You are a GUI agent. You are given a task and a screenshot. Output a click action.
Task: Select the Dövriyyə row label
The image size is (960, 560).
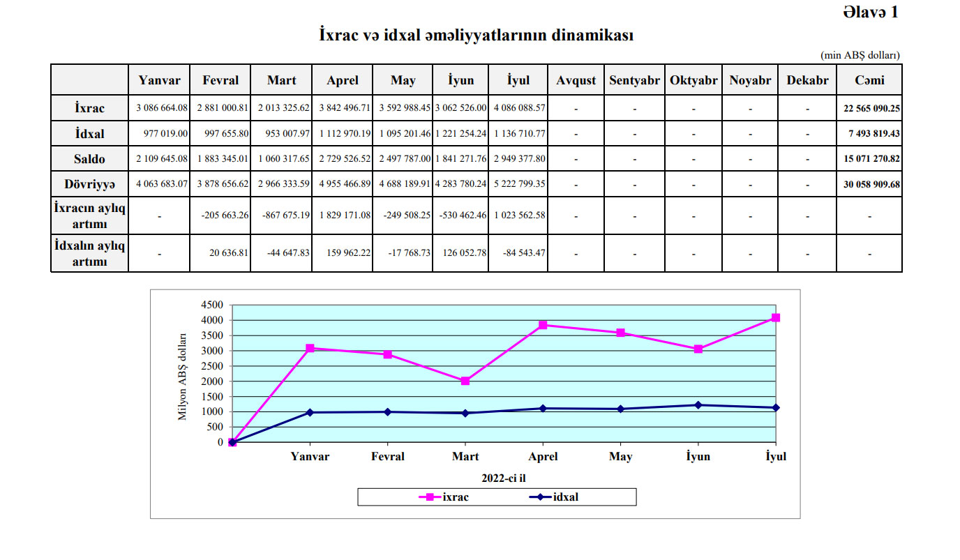click(x=89, y=184)
